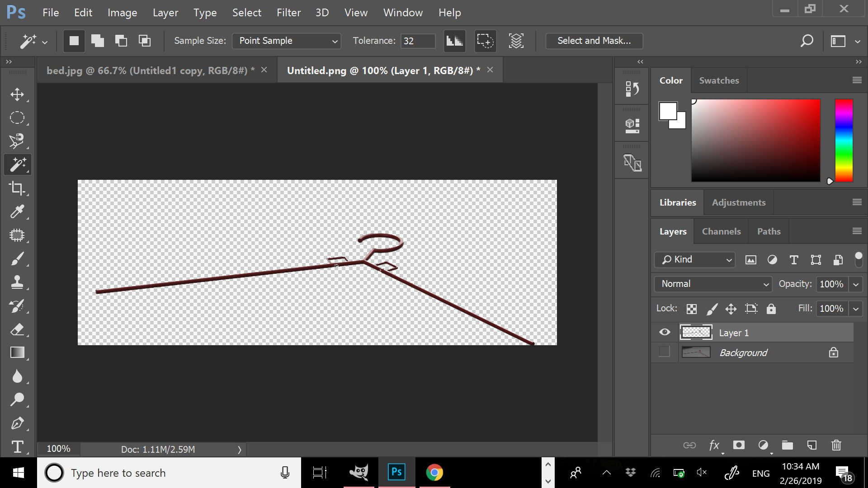This screenshot has width=868, height=488.
Task: Click the add layer mask icon
Action: 739,445
